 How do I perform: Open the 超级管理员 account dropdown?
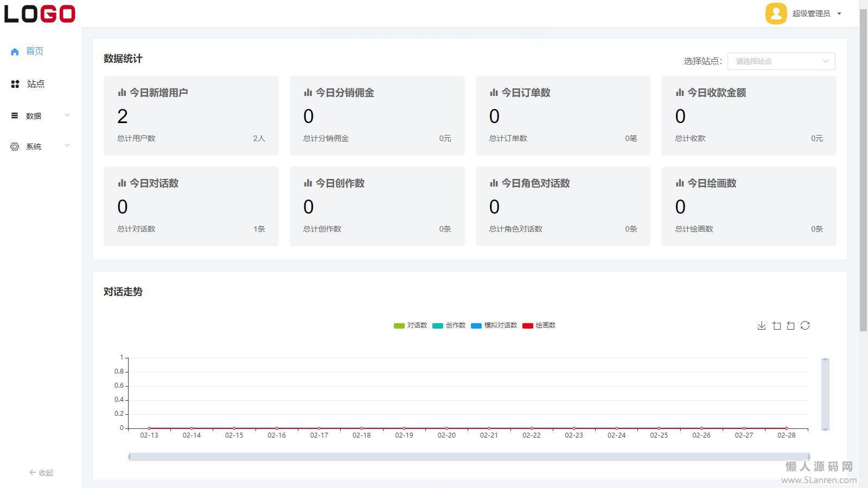click(x=816, y=14)
